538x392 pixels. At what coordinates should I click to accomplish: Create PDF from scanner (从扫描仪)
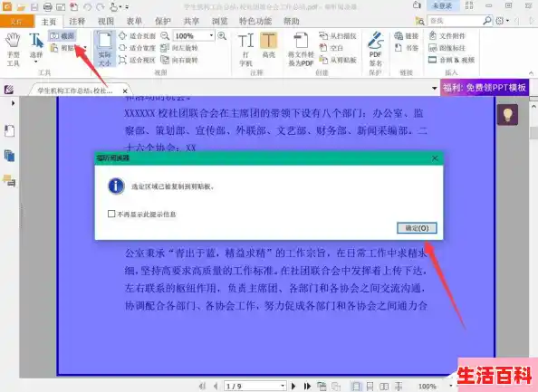[x=338, y=35]
